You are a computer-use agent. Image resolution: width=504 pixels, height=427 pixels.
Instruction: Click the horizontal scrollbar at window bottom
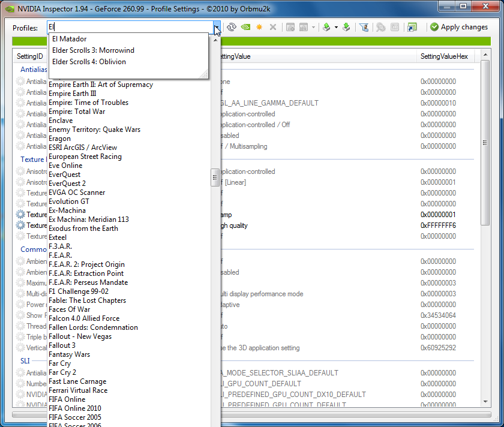251,414
